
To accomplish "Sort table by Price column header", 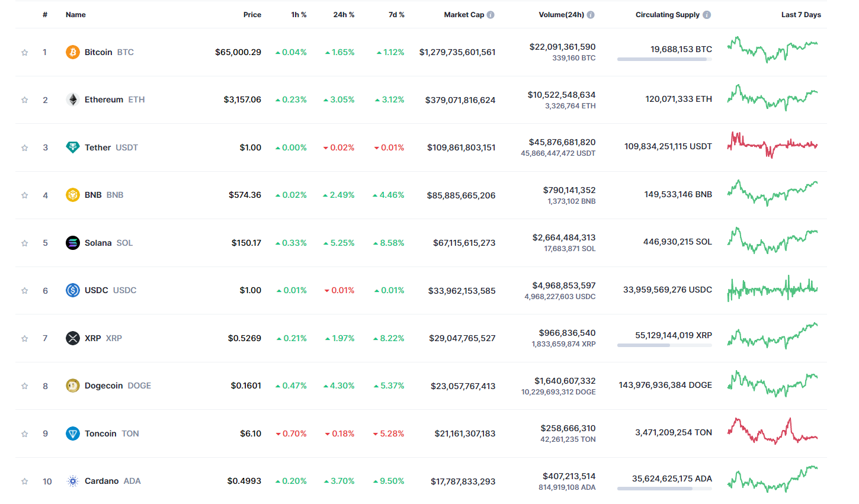I will (x=252, y=15).
